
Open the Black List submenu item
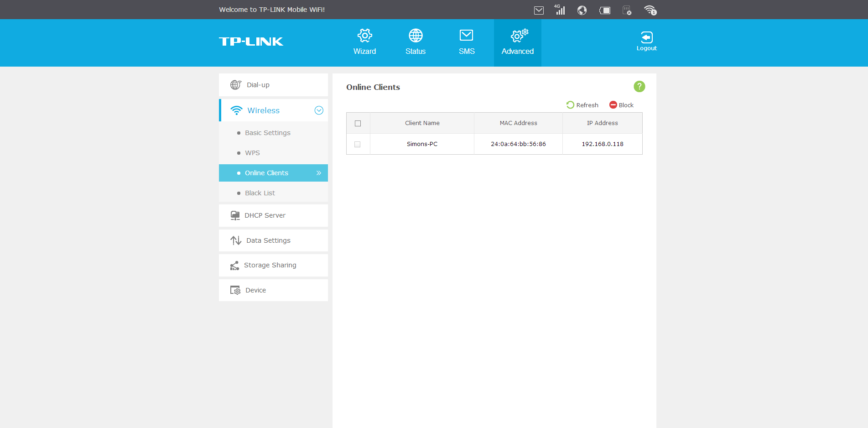tap(260, 193)
